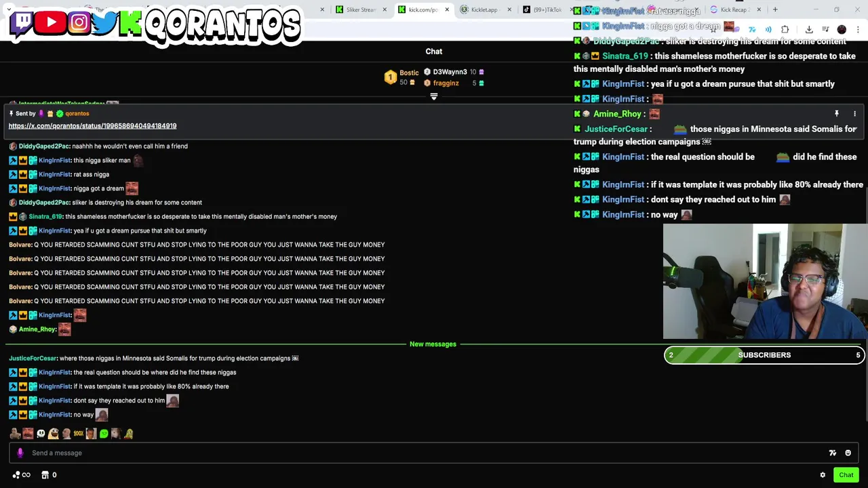Jump to New messages divider label

click(433, 344)
